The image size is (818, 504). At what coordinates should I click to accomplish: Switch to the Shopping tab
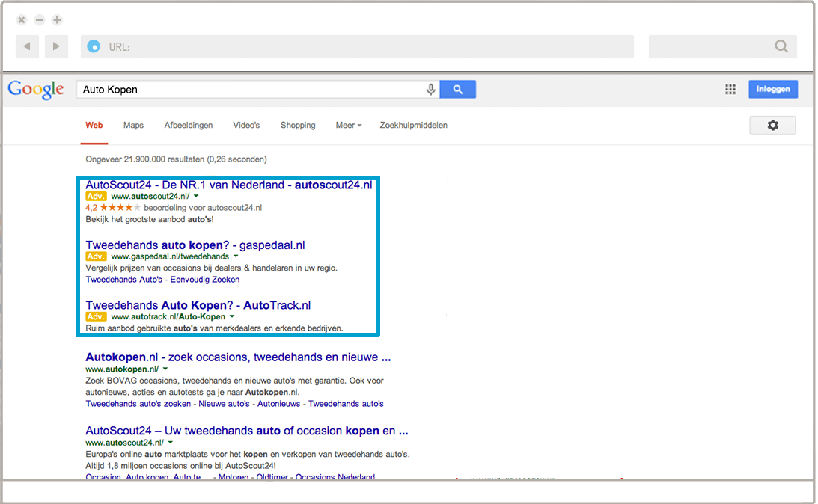pos(298,125)
